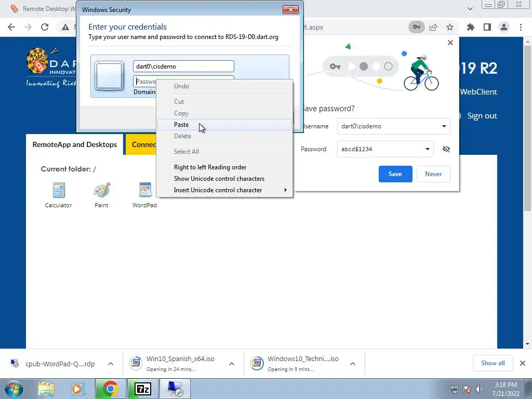532x399 pixels.
Task: Switch to RemoteApp and Desktops tab
Action: pos(75,144)
